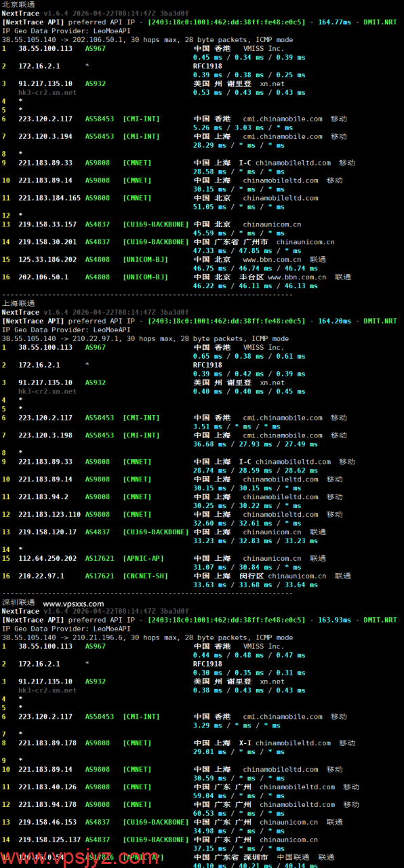Select hop IP 223.120.3.198
Screen dimensions: 404x868
coord(45,436)
